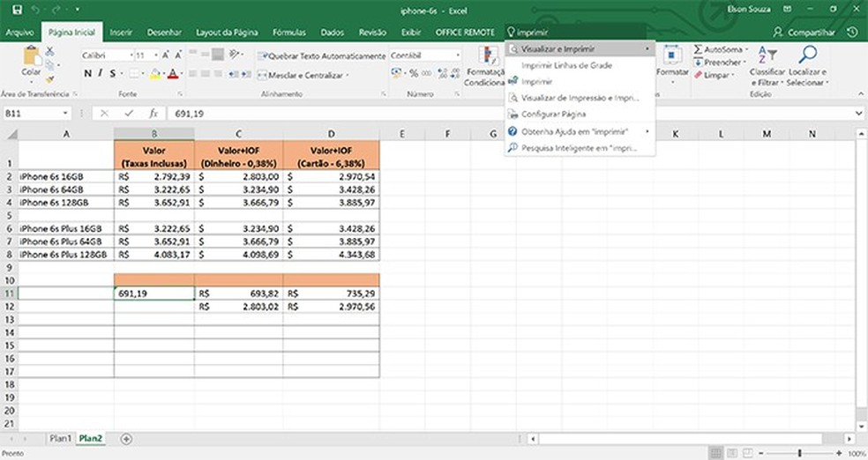Toggle italic formatting (I)
868x460 pixels.
click(101, 74)
